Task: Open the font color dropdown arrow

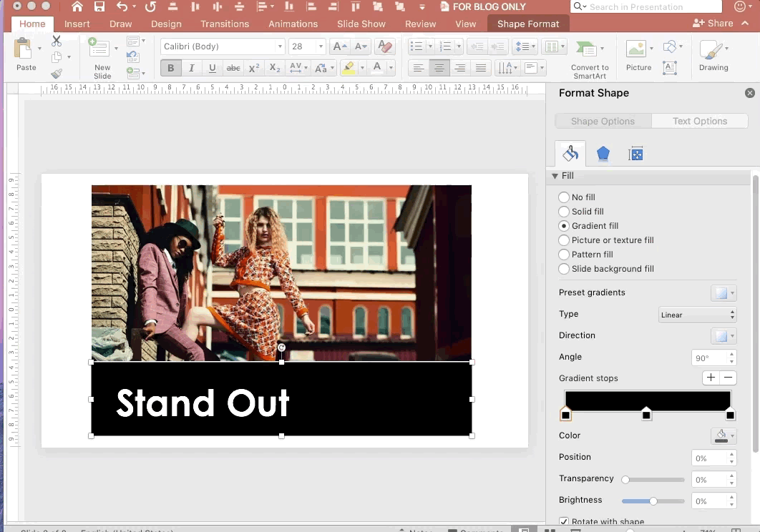Action: pyautogui.click(x=391, y=68)
